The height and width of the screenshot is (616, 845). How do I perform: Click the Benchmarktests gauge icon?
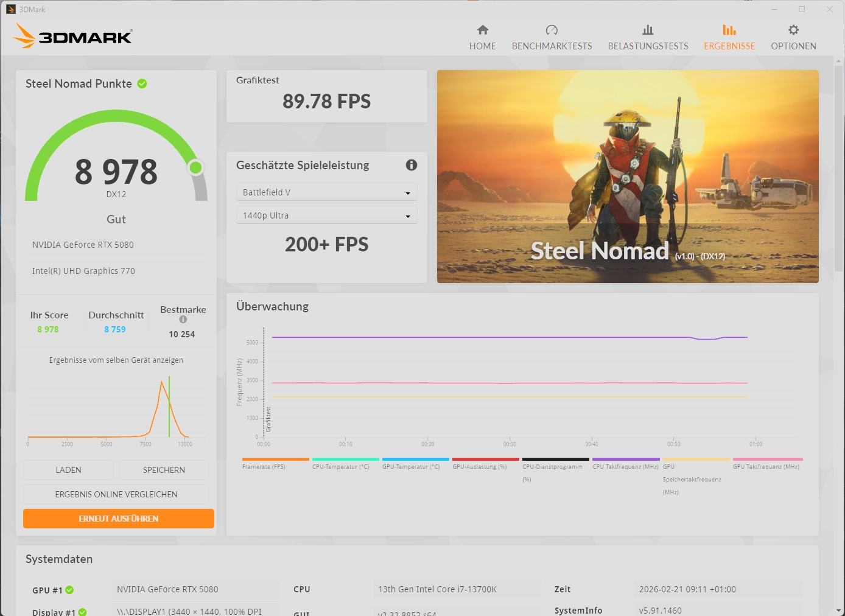coord(552,30)
